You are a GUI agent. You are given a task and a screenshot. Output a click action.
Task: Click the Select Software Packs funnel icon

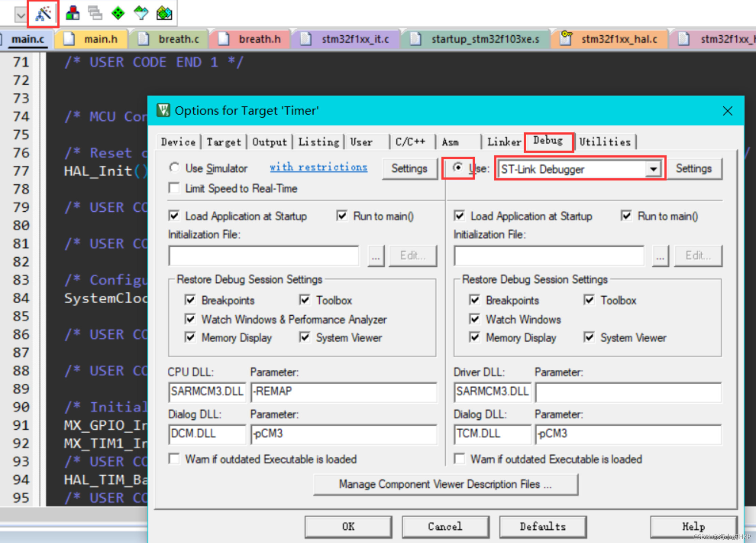click(141, 14)
